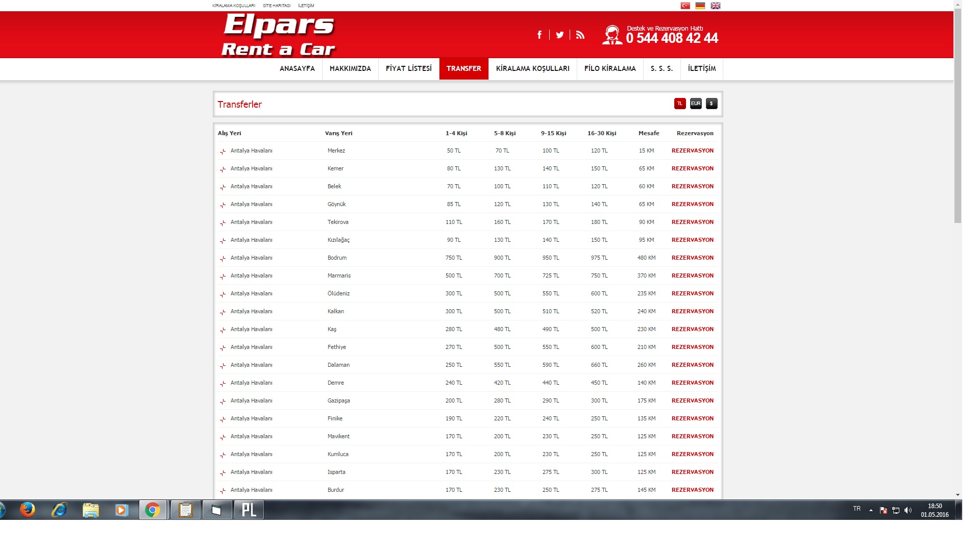Image resolution: width=980 pixels, height=551 pixels.
Task: Expand the Antalya Havalanı to Merkez row
Action: coord(223,152)
